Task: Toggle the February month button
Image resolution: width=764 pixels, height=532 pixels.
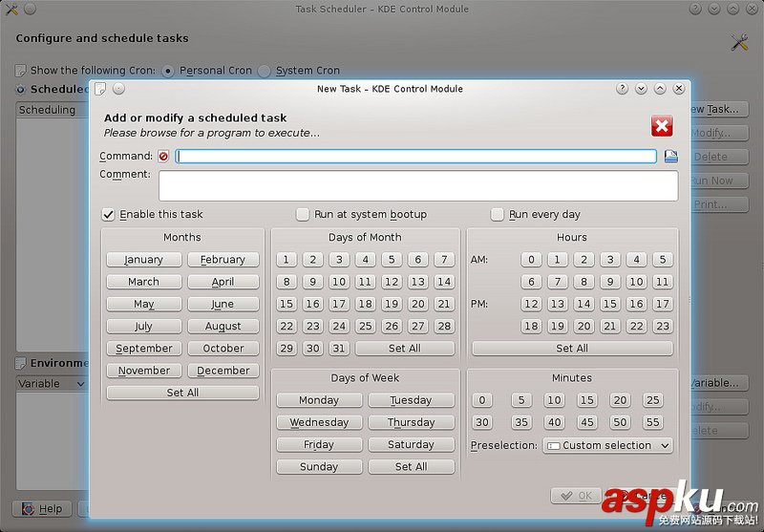Action: pyautogui.click(x=223, y=260)
